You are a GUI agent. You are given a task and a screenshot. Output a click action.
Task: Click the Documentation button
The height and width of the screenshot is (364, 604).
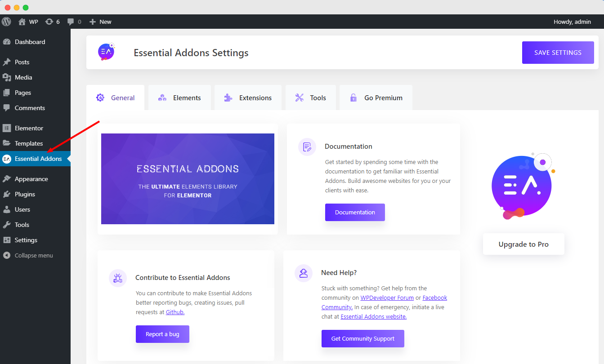pyautogui.click(x=355, y=212)
